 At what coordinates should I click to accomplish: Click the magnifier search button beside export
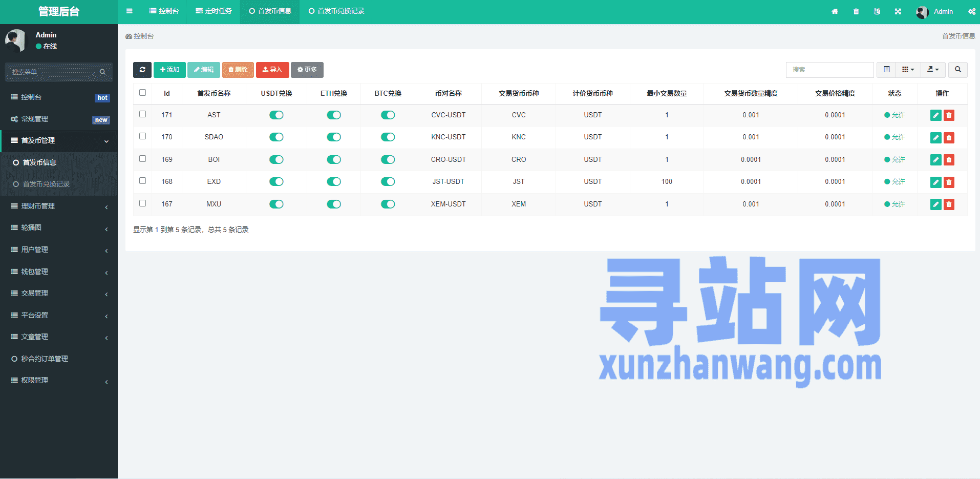coord(957,70)
